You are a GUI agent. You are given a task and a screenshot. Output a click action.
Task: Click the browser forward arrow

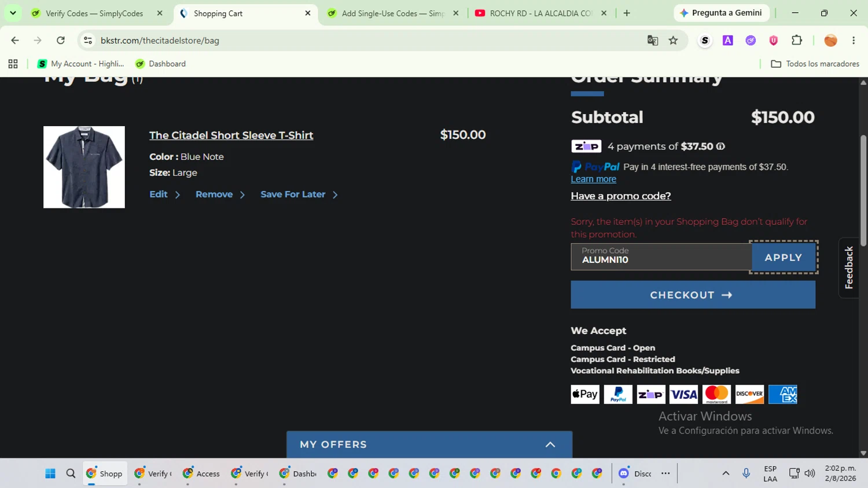click(38, 41)
